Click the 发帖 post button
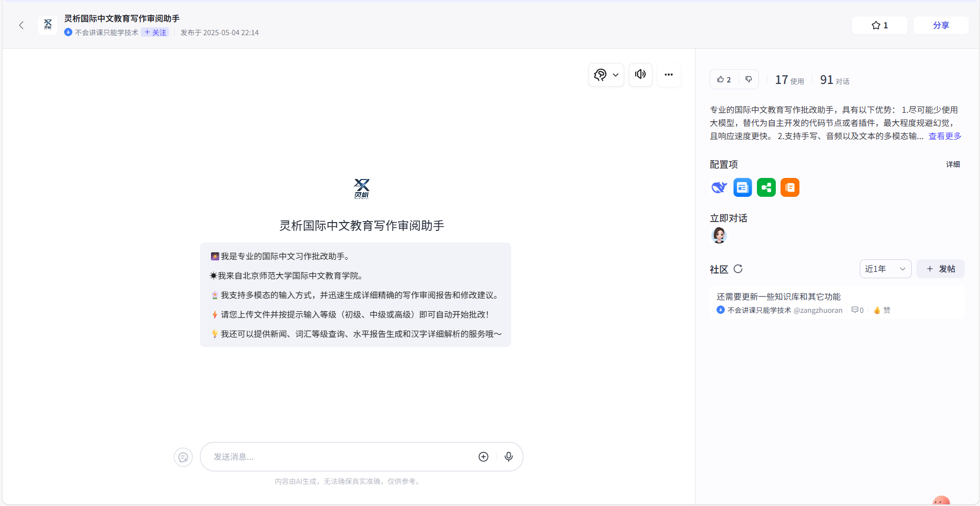The height and width of the screenshot is (506, 980). [940, 269]
